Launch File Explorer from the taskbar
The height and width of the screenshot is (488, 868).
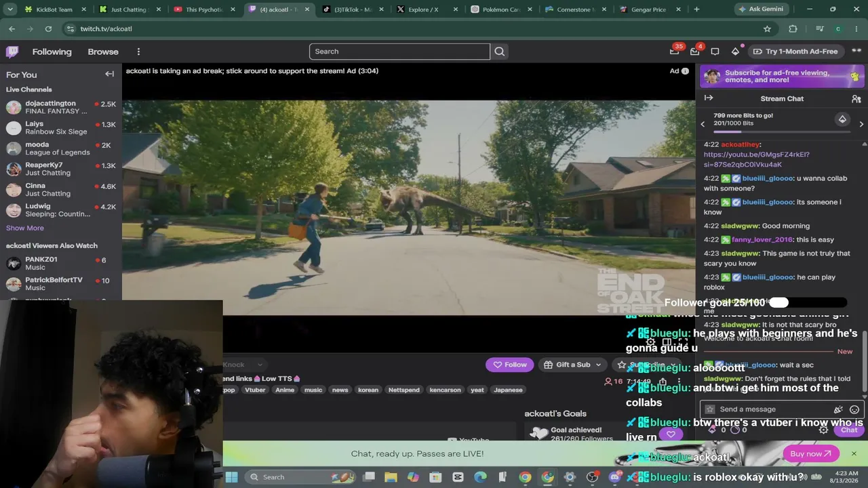click(x=391, y=477)
